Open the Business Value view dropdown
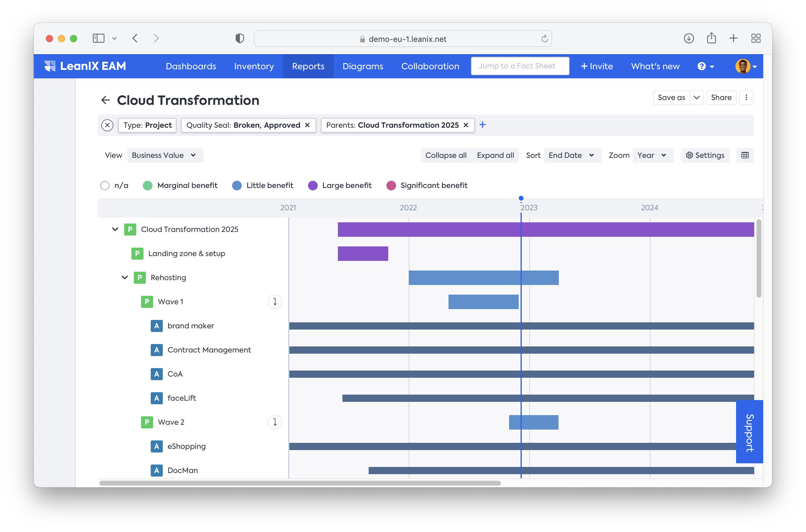The image size is (806, 532). [165, 155]
